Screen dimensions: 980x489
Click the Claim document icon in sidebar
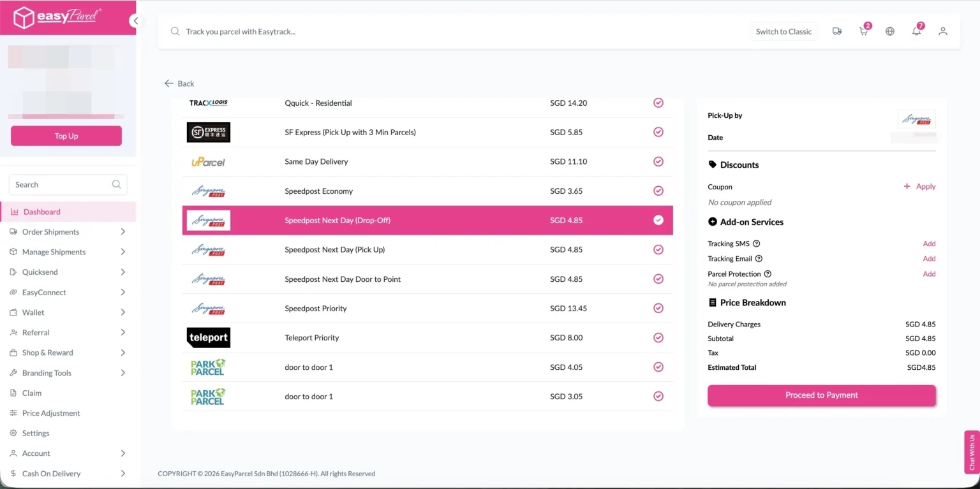(x=14, y=393)
